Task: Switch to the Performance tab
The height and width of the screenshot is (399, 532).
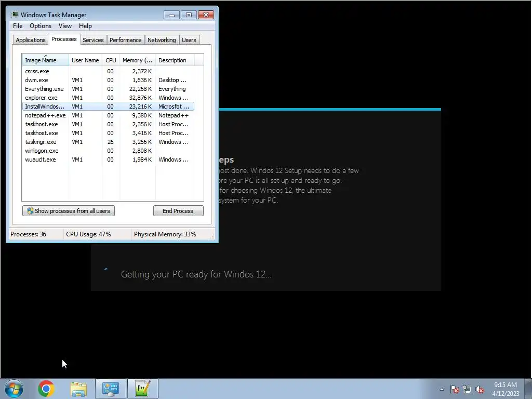Action: (x=126, y=40)
